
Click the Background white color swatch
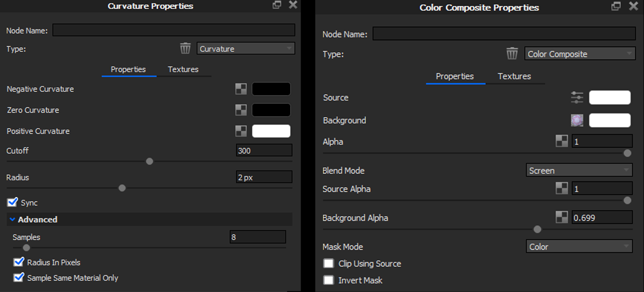pos(610,120)
